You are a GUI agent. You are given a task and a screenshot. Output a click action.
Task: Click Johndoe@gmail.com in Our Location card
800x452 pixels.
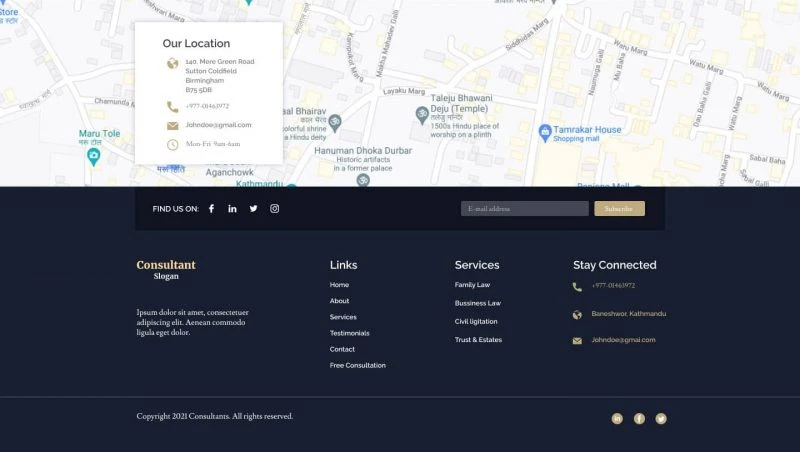tap(218, 125)
